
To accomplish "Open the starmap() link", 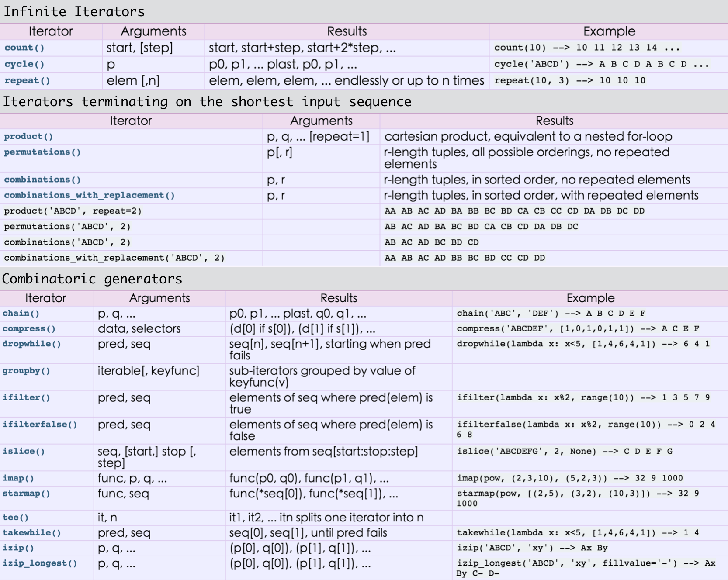I will coord(26,494).
